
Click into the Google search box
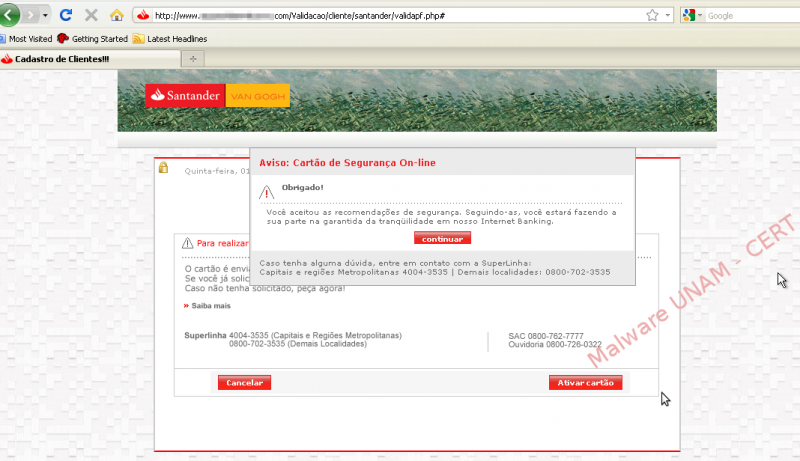point(753,16)
